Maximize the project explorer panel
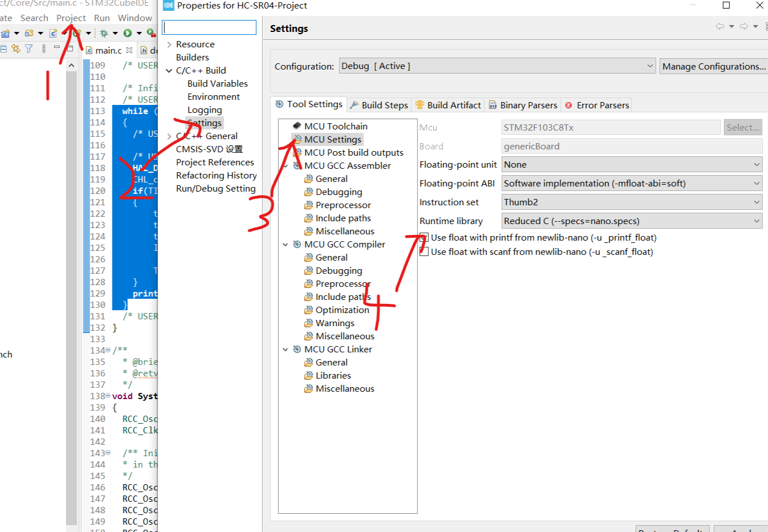 click(x=70, y=48)
